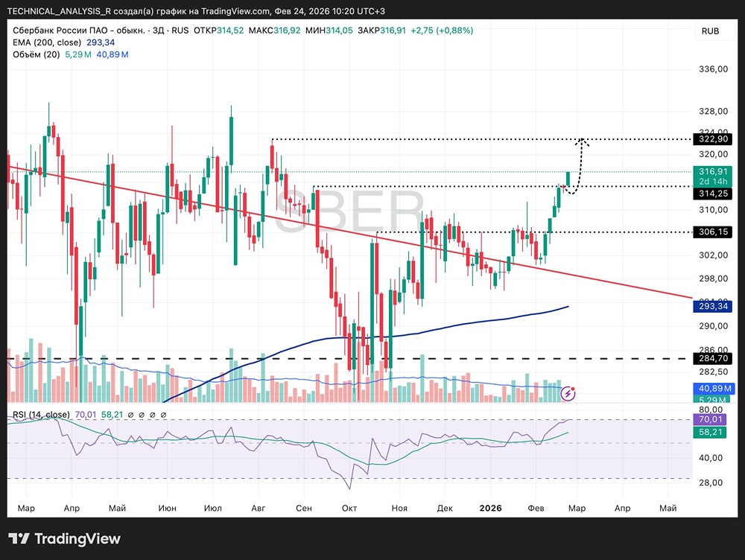Click the 284,70 support price label
The height and width of the screenshot is (560, 745).
(713, 358)
